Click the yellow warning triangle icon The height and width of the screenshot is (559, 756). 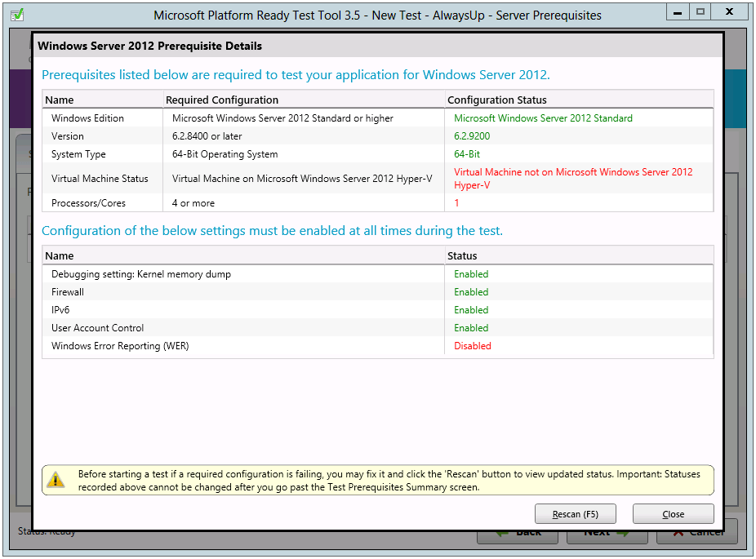pyautogui.click(x=56, y=479)
